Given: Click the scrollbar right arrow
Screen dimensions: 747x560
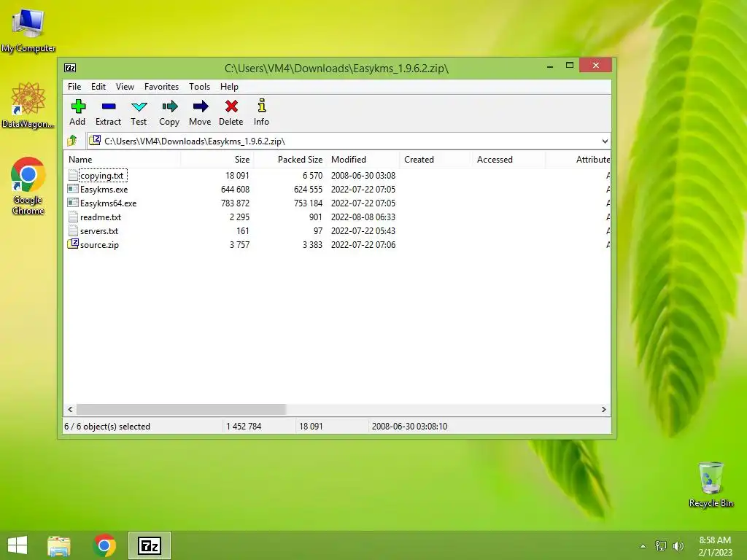Looking at the screenshot, I should pos(603,410).
